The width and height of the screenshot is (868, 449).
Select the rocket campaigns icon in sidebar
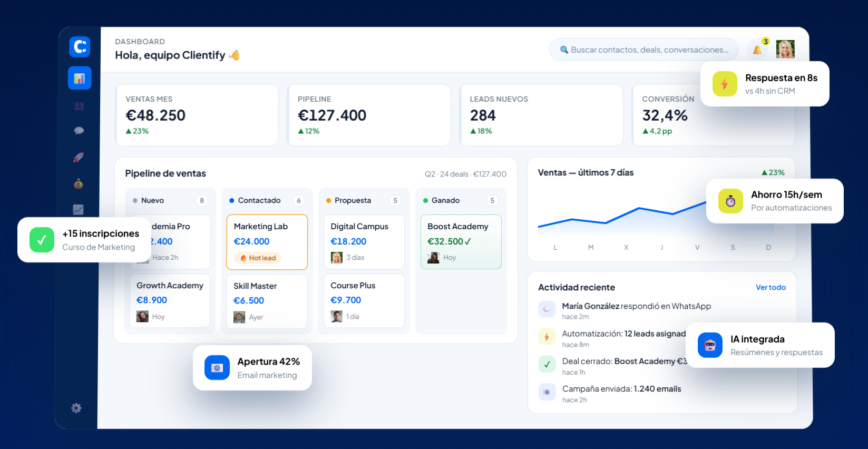coord(79,157)
